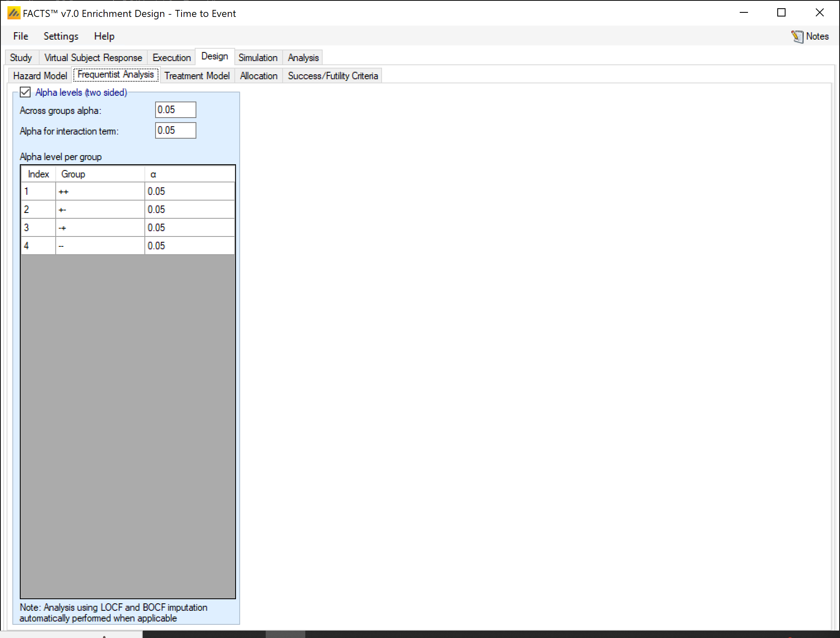840x638 pixels.
Task: Open the File menu
Action: click(21, 36)
